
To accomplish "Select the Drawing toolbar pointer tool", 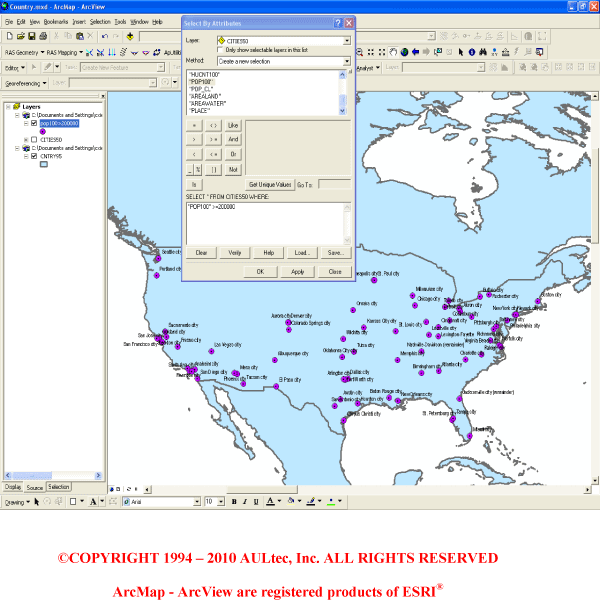I will tap(37, 502).
